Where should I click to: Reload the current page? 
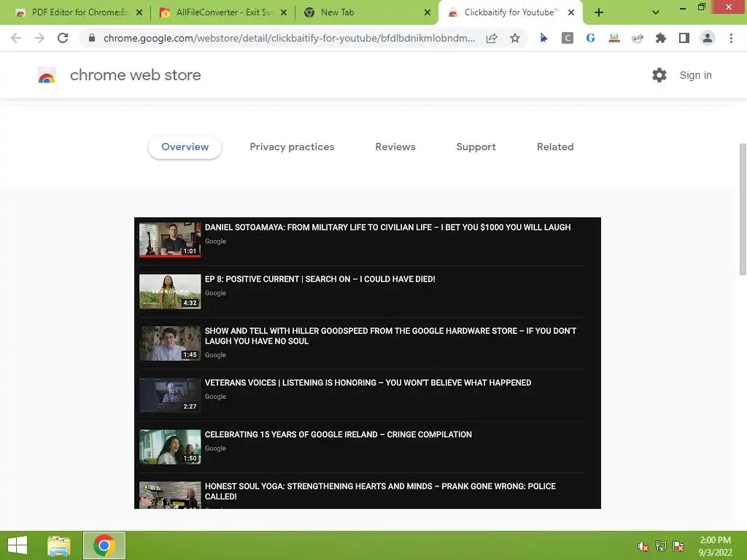tap(63, 38)
